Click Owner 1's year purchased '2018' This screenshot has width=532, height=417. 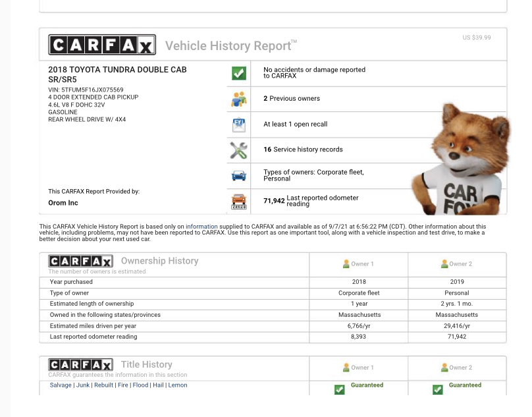coord(359,282)
